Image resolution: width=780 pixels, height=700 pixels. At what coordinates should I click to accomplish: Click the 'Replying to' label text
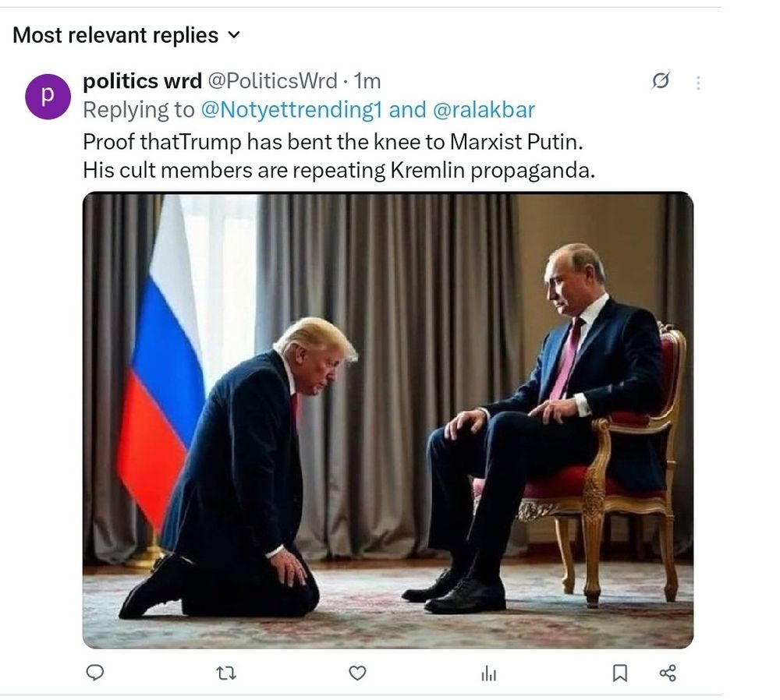[138, 110]
